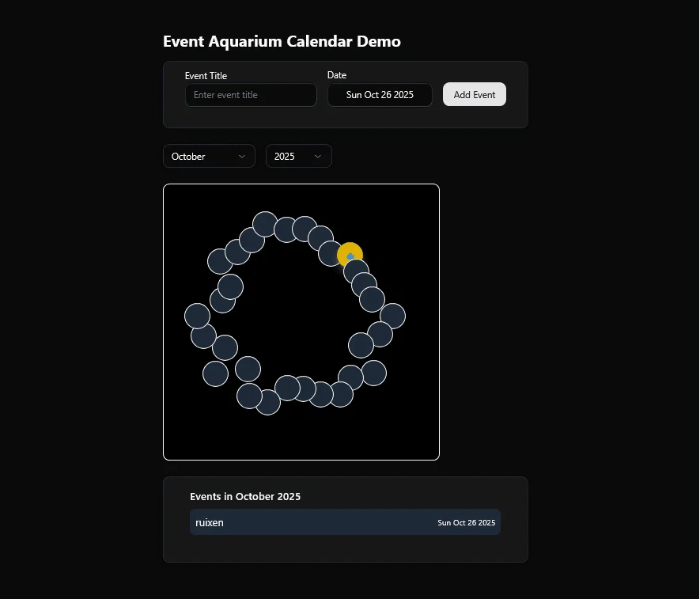Click the Date label above the picker
The image size is (700, 599).
coord(337,75)
